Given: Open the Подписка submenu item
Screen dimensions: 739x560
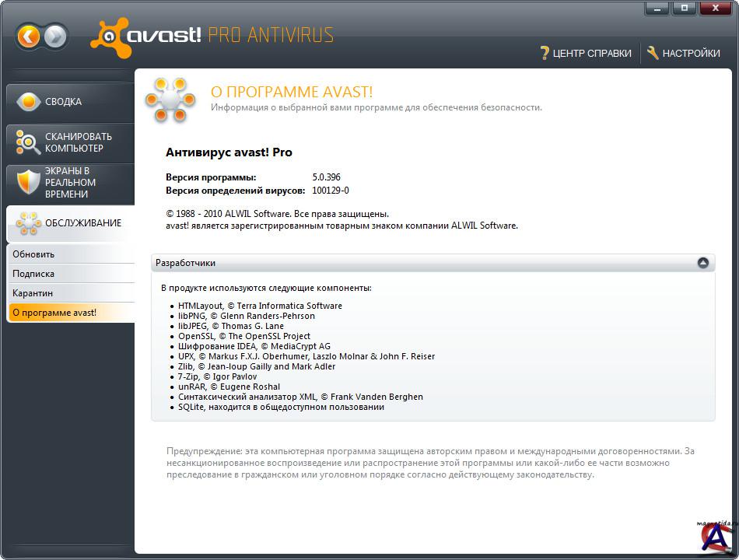Looking at the screenshot, I should coord(33,274).
